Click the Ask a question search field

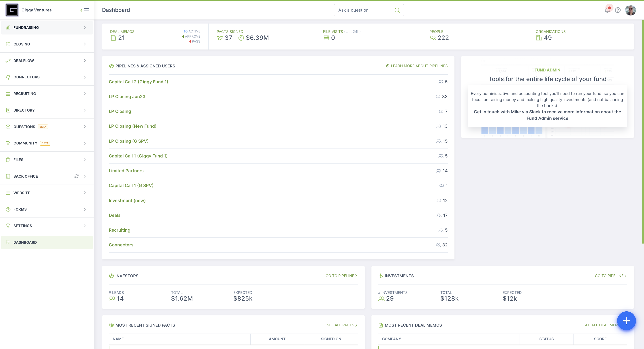click(x=368, y=10)
